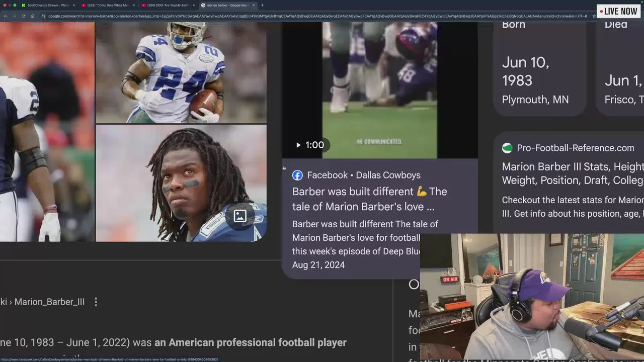
Task: Close the ScottCheetos Stream tab
Action: point(74,5)
